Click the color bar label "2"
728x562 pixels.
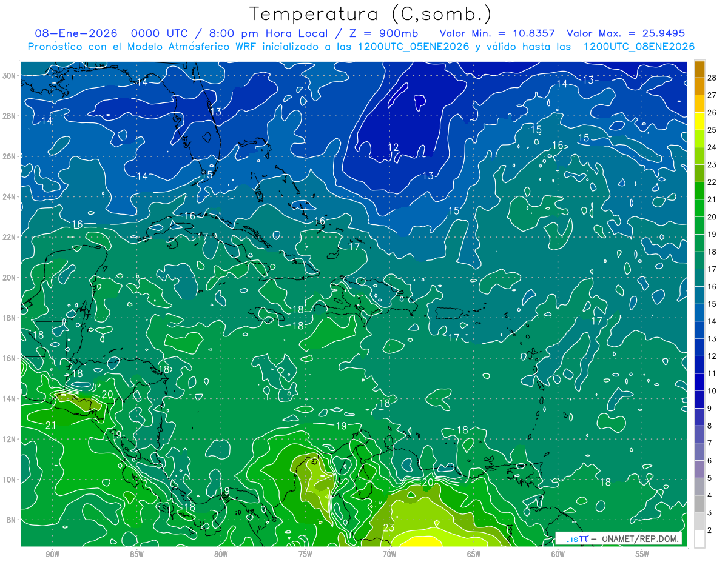(x=710, y=530)
